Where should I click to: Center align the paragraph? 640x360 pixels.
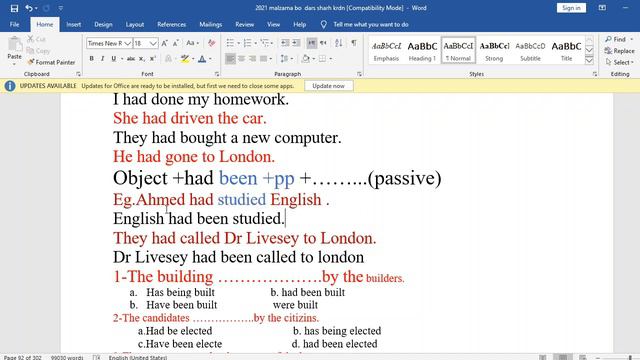pos(242,59)
